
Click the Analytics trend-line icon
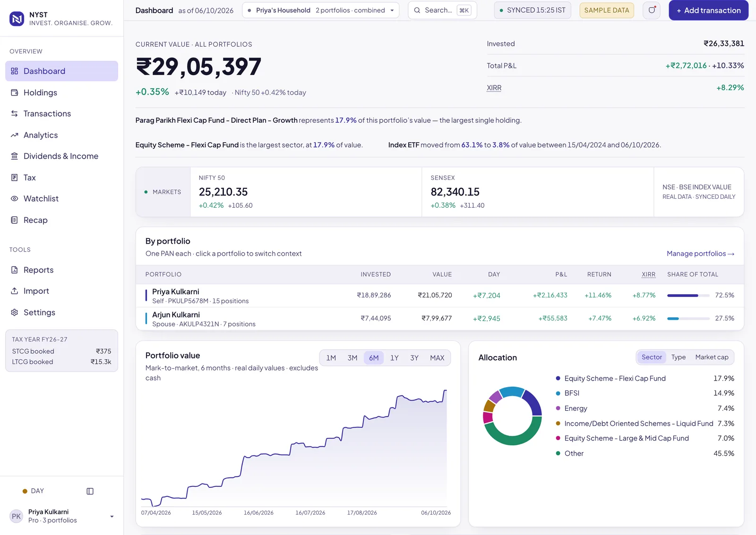coord(15,135)
